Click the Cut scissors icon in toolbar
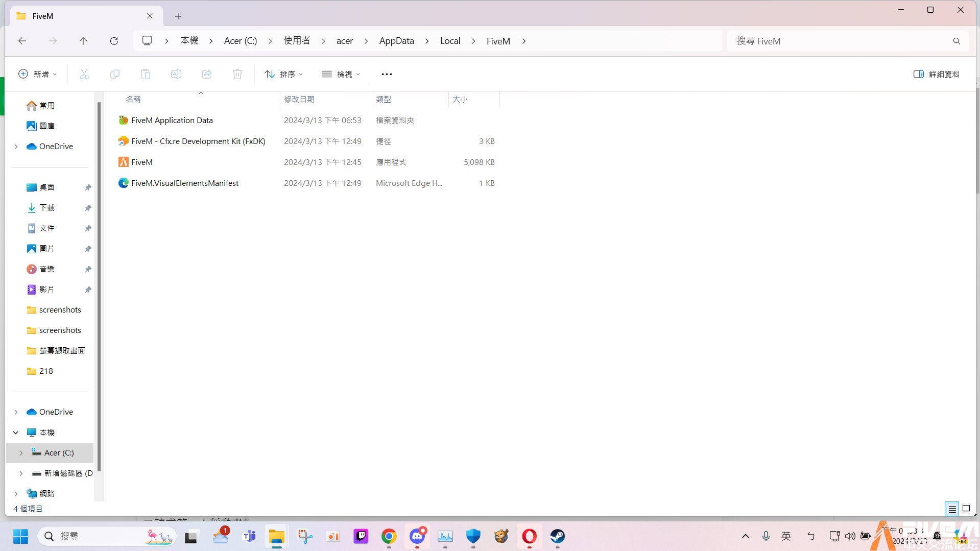Viewport: 980px width, 551px height. point(84,75)
